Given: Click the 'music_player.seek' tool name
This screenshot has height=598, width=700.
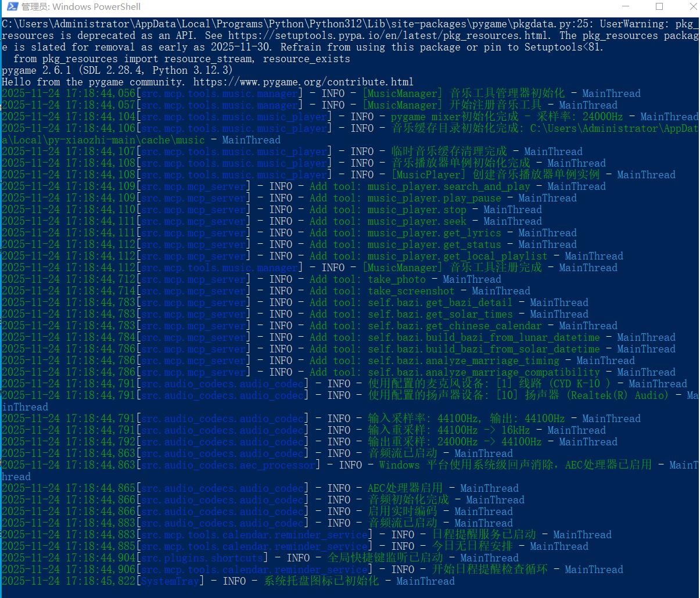Looking at the screenshot, I should tap(417, 221).
